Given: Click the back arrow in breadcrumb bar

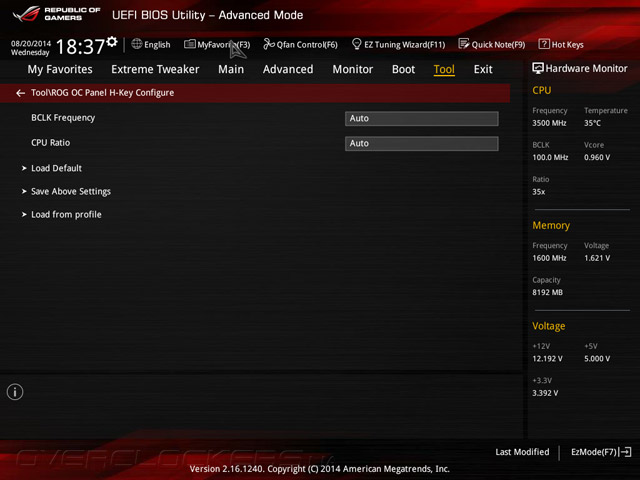Looking at the screenshot, I should 20,93.
